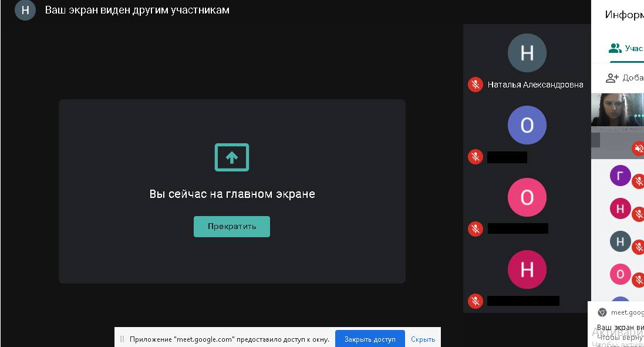Image resolution: width=644 pixels, height=347 pixels.
Task: Click the add people Добавить icon
Action: pyautogui.click(x=613, y=78)
